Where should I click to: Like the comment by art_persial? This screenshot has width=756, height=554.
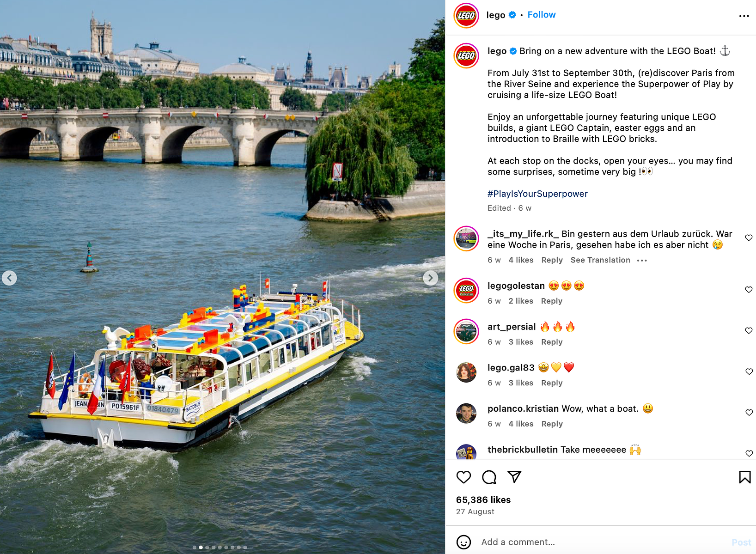(x=749, y=330)
